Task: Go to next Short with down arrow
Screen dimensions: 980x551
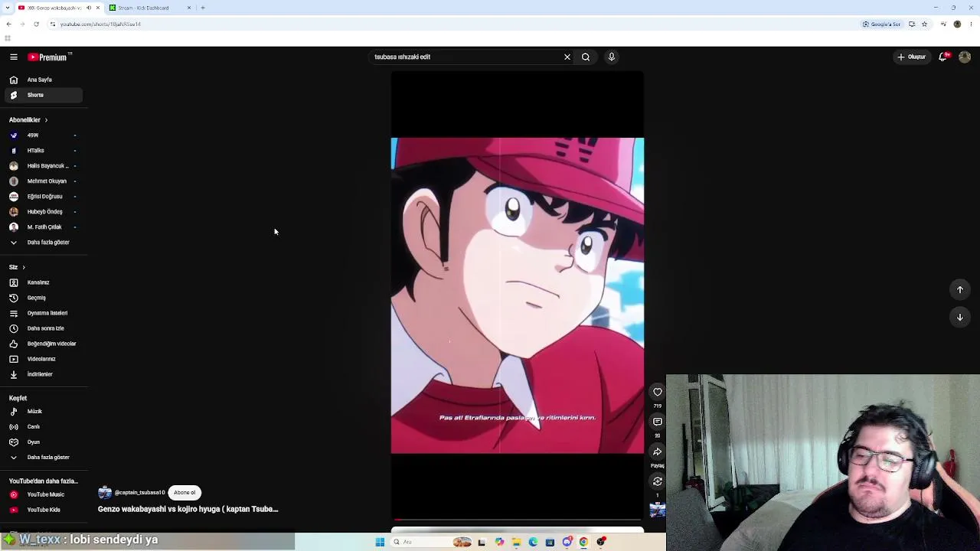Action: [960, 317]
